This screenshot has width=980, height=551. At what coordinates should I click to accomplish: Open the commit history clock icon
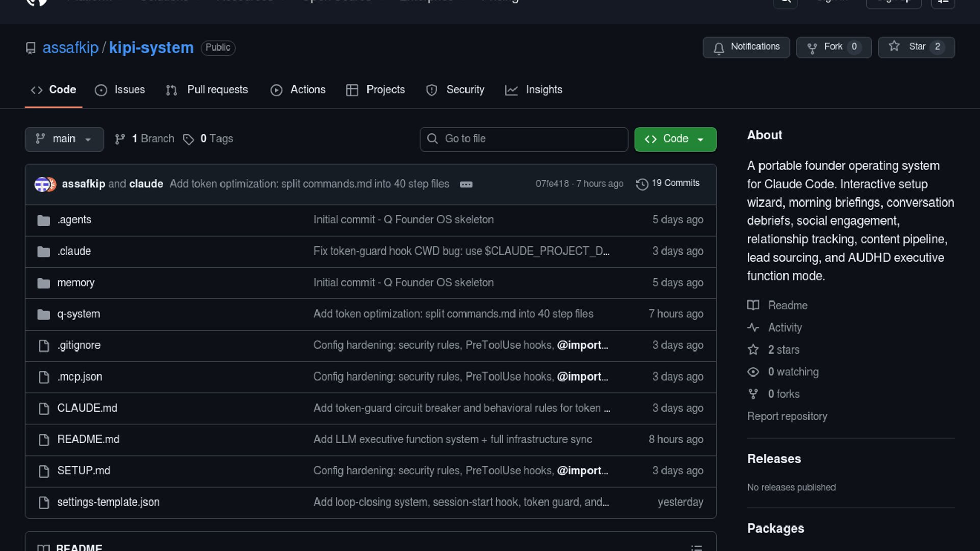click(642, 184)
